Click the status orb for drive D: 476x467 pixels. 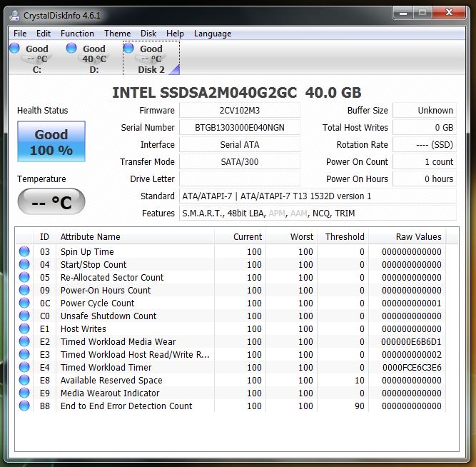point(71,48)
